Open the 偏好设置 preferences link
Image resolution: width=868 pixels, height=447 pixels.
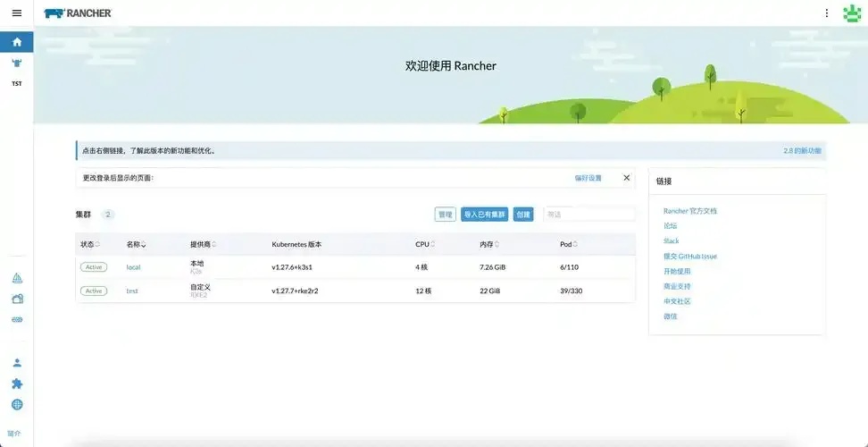[588, 178]
